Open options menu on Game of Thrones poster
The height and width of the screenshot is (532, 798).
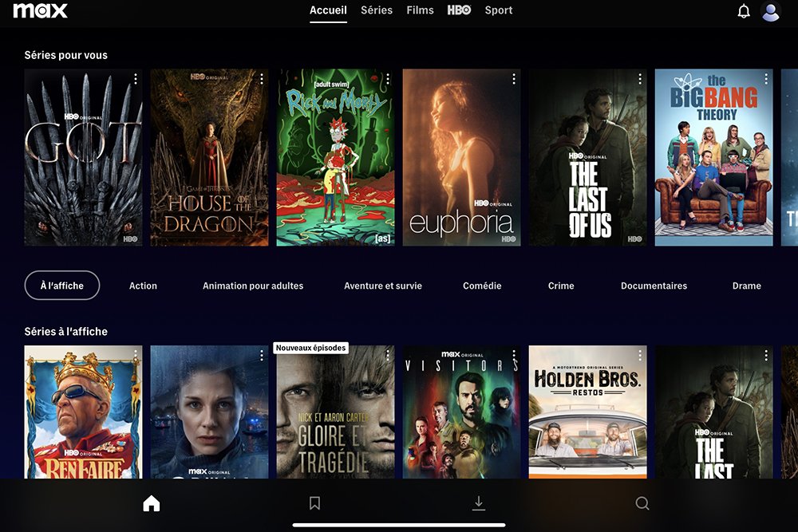click(136, 78)
